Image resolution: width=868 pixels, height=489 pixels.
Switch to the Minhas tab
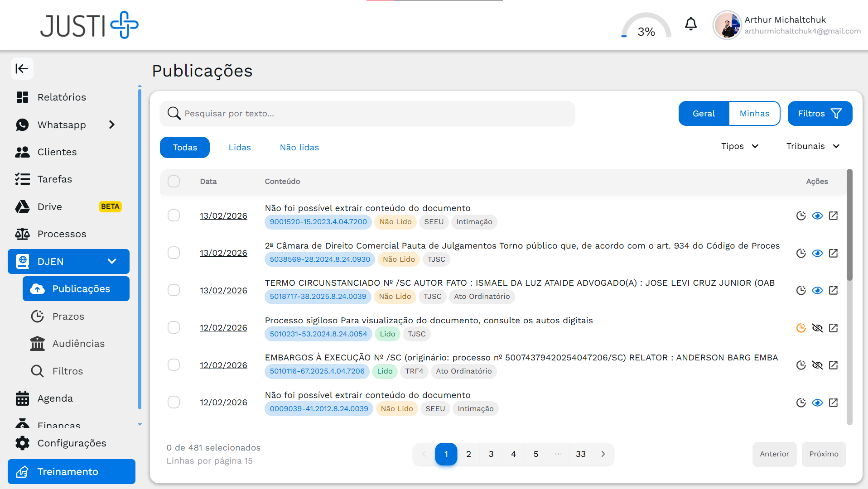coord(754,113)
